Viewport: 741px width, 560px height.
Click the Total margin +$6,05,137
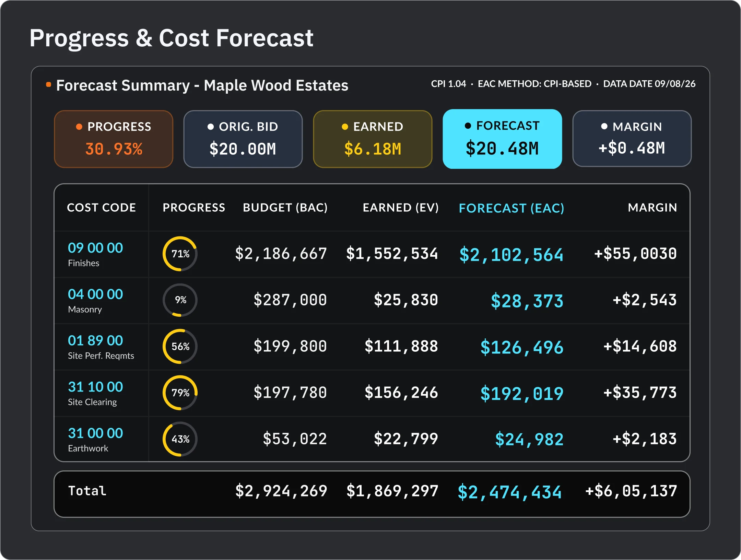pos(631,491)
